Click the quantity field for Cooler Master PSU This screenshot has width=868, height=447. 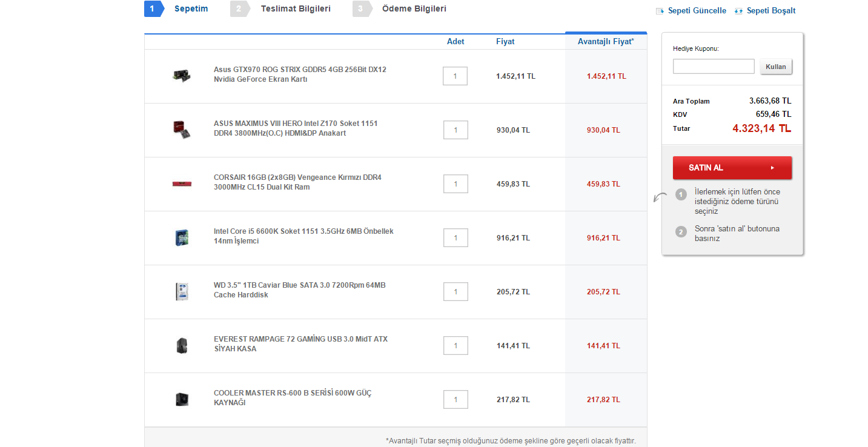456,400
